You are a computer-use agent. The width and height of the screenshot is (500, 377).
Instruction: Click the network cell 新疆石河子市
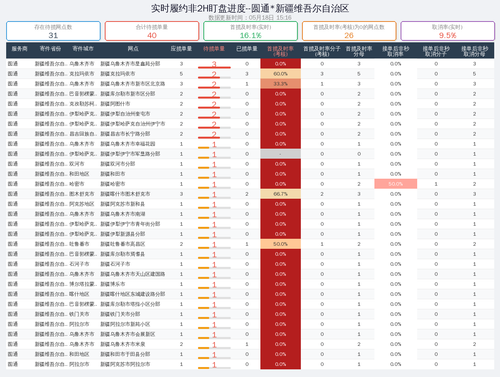[115, 264]
